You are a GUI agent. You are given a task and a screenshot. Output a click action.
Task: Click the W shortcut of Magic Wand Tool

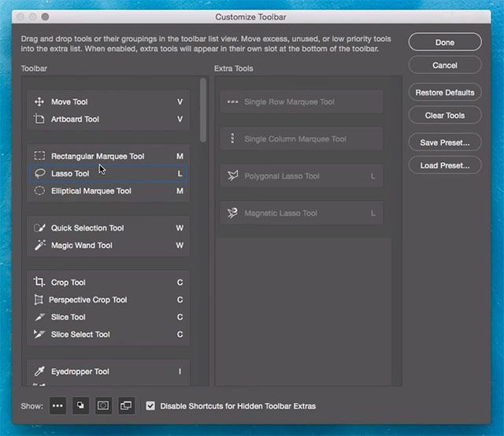(x=180, y=245)
